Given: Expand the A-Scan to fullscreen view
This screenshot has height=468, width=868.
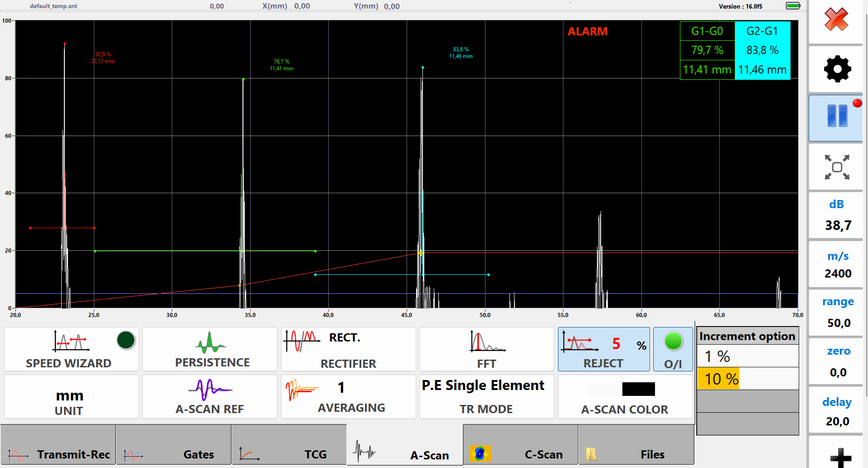Looking at the screenshot, I should click(x=835, y=167).
